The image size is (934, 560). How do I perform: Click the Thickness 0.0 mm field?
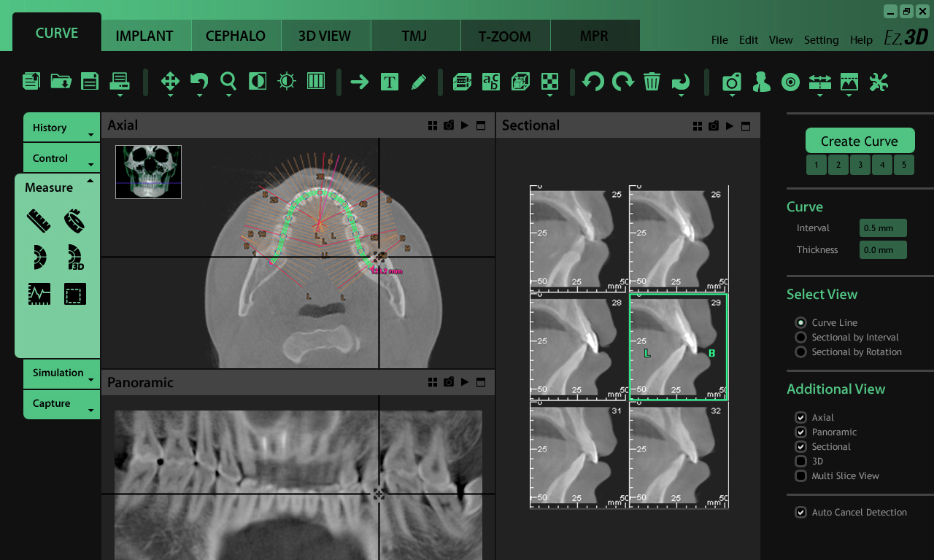click(883, 250)
